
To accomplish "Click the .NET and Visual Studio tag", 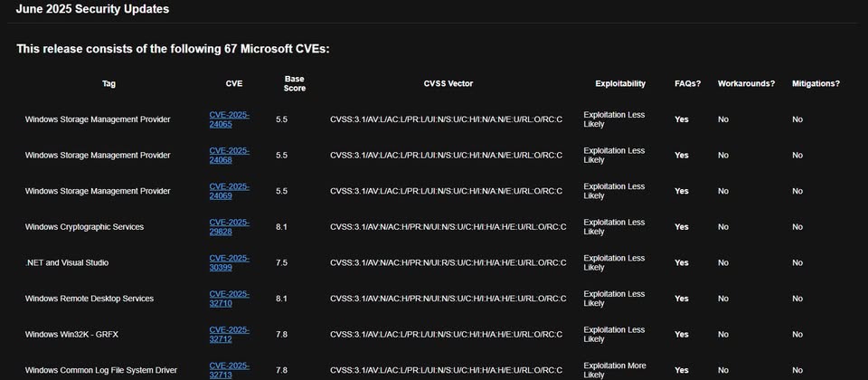I will pyautogui.click(x=66, y=263).
